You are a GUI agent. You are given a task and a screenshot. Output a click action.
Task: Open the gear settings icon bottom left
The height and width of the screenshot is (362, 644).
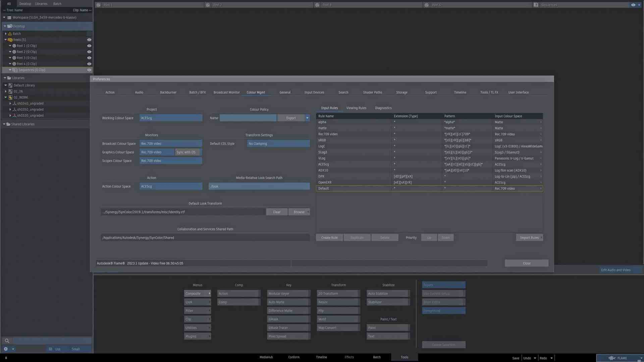(6, 349)
